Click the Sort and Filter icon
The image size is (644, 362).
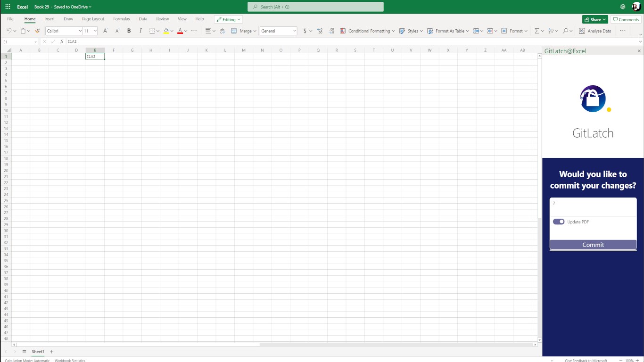tap(551, 31)
